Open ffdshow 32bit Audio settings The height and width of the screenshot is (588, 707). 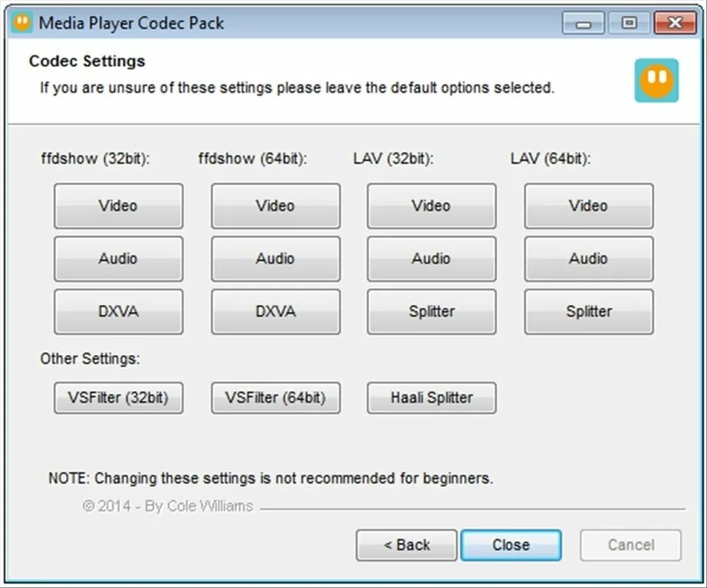pos(119,258)
